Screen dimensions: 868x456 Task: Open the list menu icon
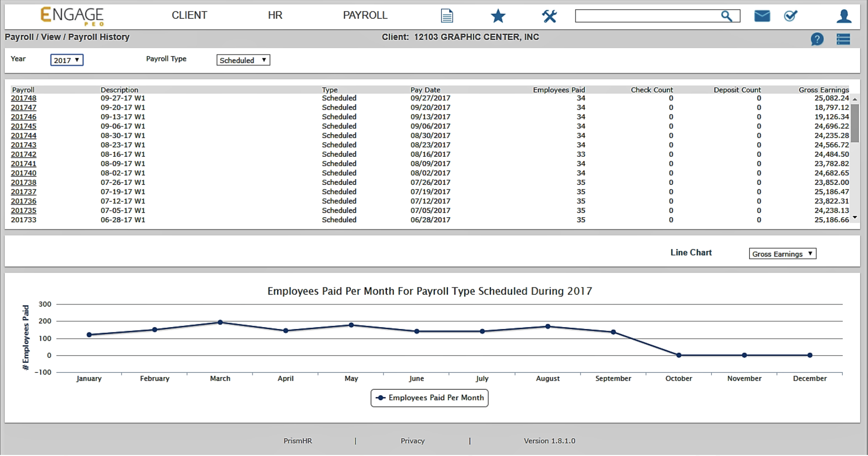point(844,39)
